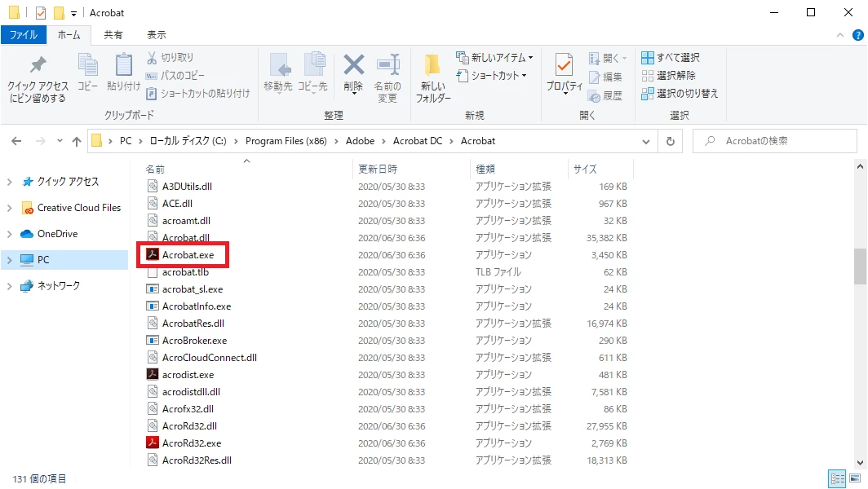This screenshot has width=868, height=489.
Task: Select the AcroBroker.exe file
Action: [x=194, y=340]
